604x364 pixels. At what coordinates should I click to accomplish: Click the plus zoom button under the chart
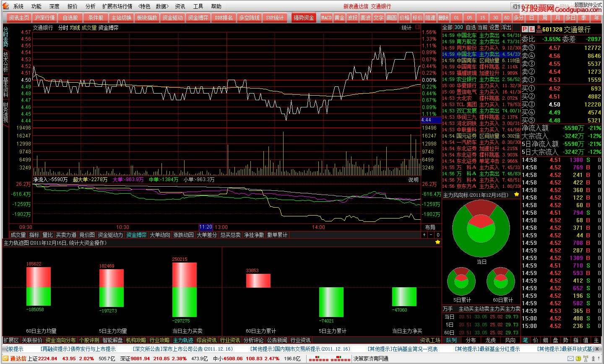point(424,235)
